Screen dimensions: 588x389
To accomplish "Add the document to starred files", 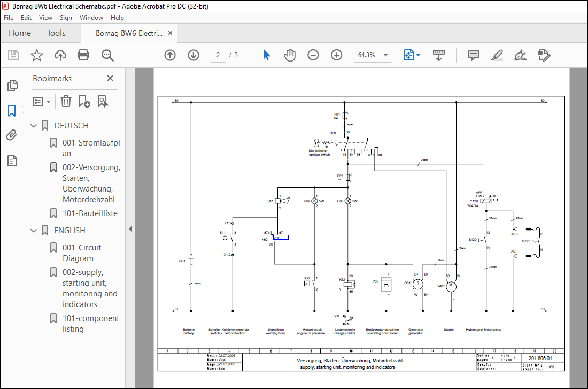I will (37, 55).
